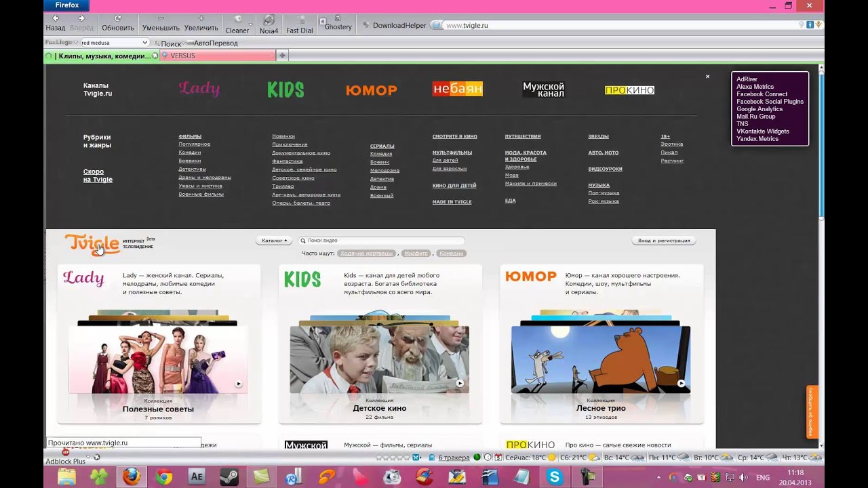Click the ПРОКИНО channel logo in overlay

(x=629, y=89)
